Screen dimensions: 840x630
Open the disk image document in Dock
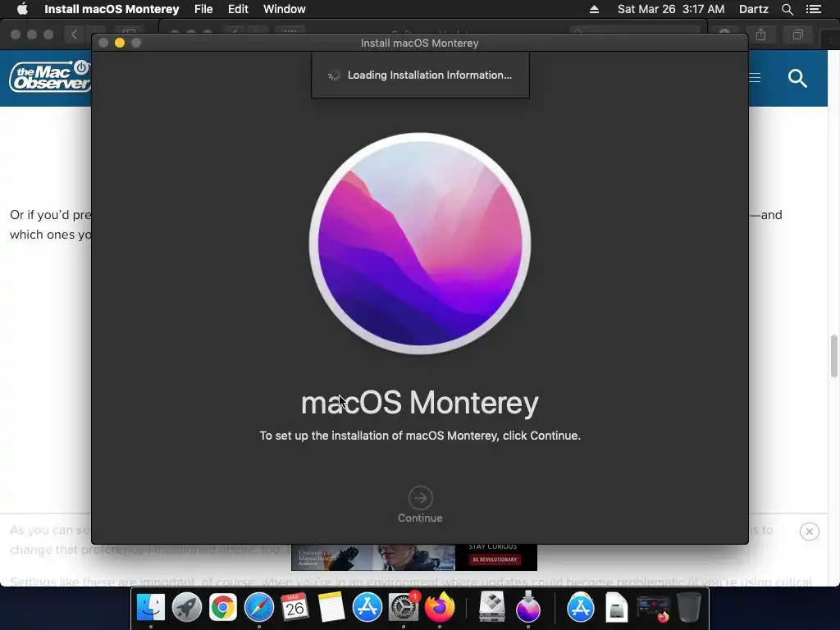click(617, 607)
